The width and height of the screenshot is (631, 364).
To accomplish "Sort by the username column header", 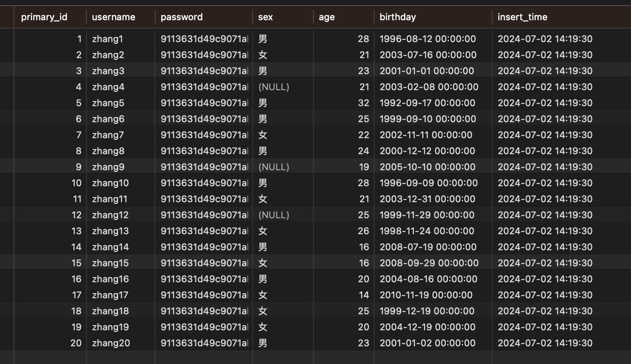I will (x=113, y=17).
